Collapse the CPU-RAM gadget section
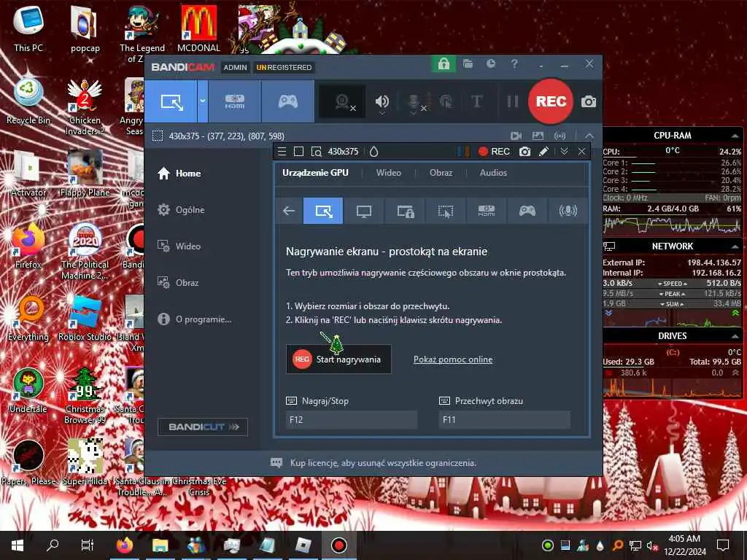This screenshot has height=560, width=747. 735,136
